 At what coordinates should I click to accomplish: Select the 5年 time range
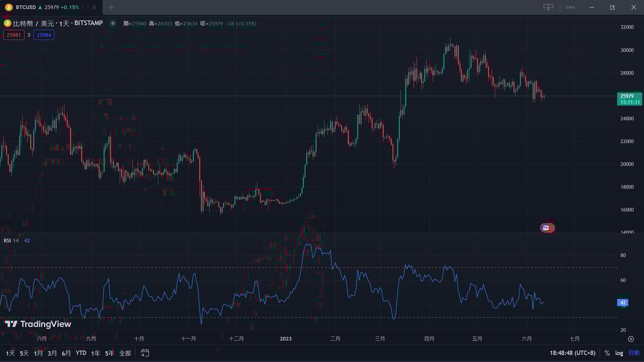coord(110,353)
